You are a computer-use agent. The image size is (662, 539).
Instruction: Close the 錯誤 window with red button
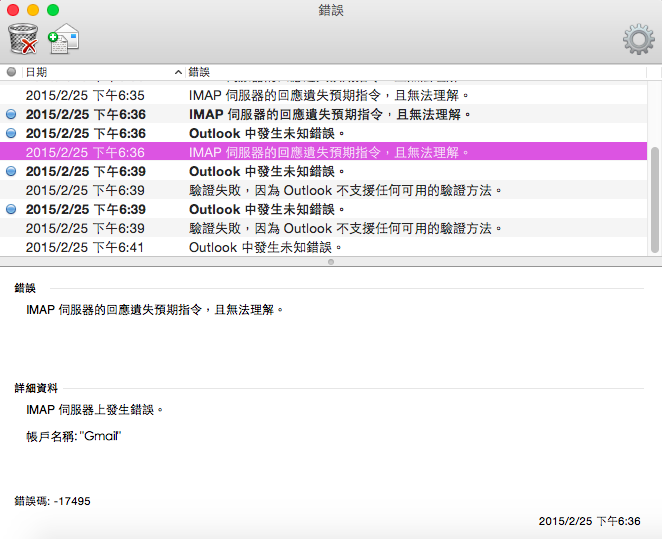coord(13,10)
